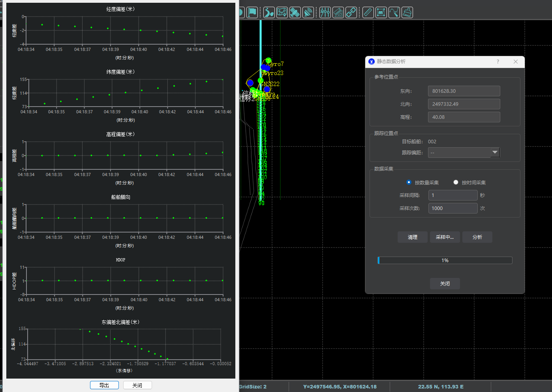Click the flag marker toolbar icon
The width and height of the screenshot is (552, 392).
point(252,13)
